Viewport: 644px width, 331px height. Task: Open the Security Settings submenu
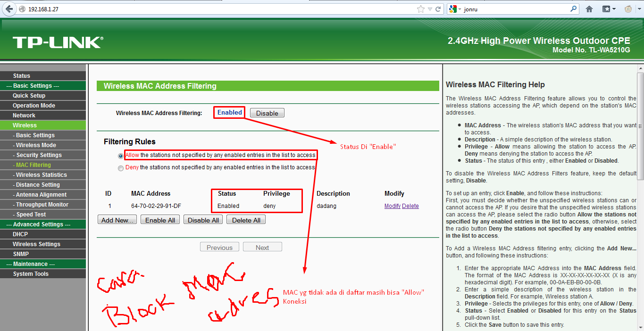tap(43, 155)
